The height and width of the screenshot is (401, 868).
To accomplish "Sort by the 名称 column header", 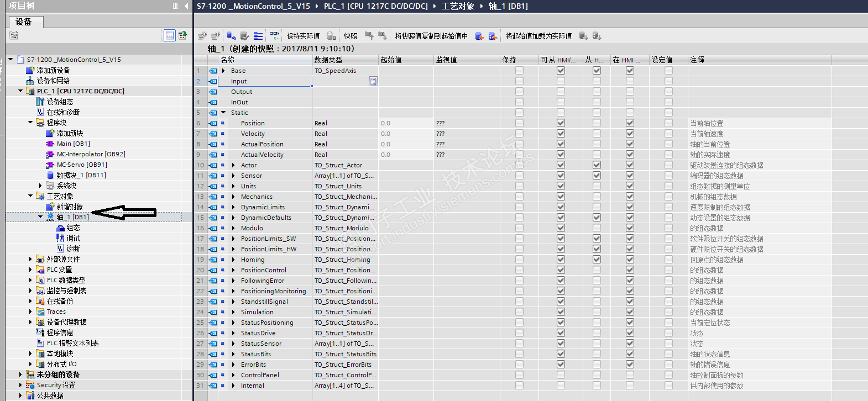I will point(265,60).
